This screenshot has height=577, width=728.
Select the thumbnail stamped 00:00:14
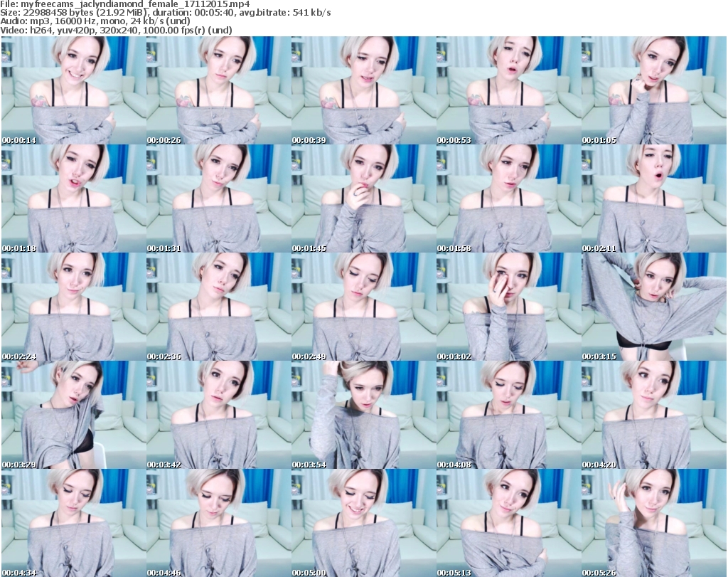click(73, 90)
